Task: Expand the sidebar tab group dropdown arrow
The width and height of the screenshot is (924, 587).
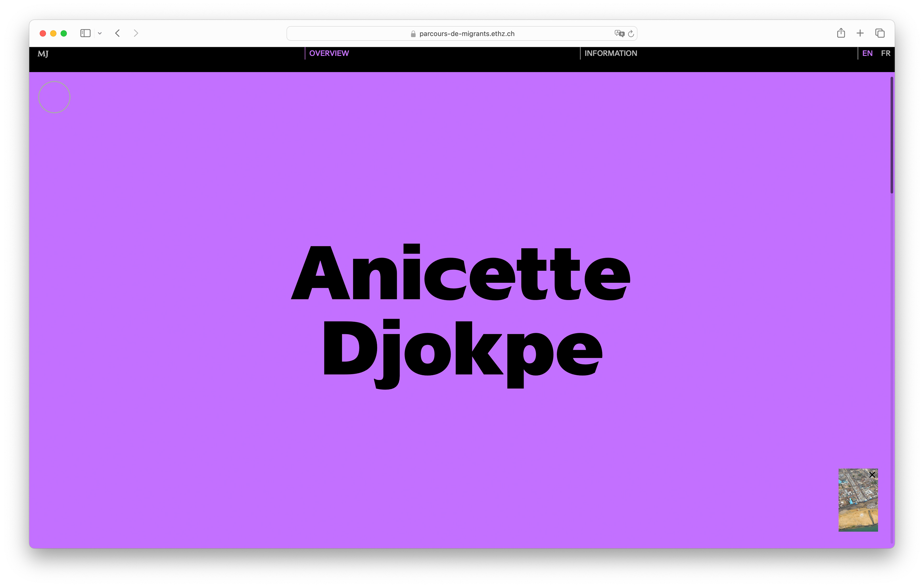Action: click(100, 33)
